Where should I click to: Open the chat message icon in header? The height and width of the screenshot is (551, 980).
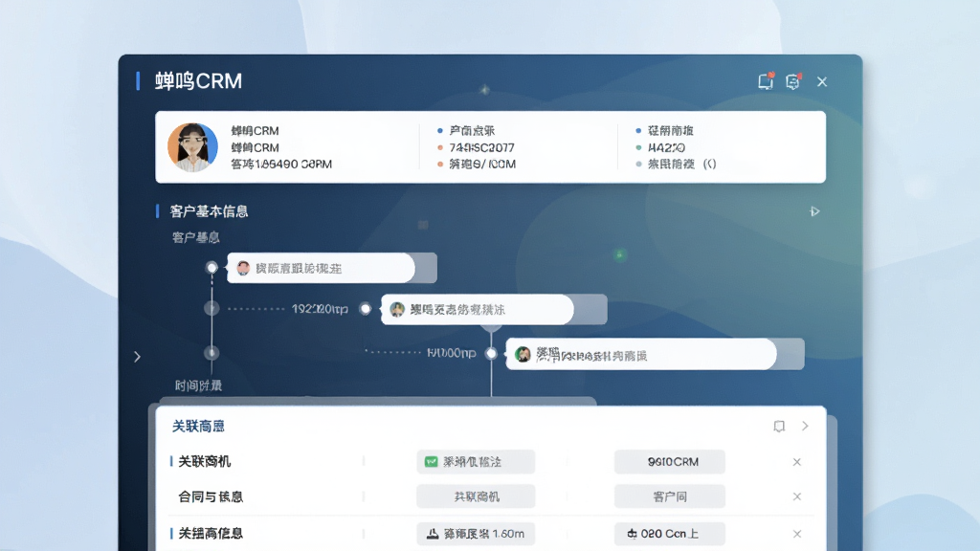click(x=793, y=81)
